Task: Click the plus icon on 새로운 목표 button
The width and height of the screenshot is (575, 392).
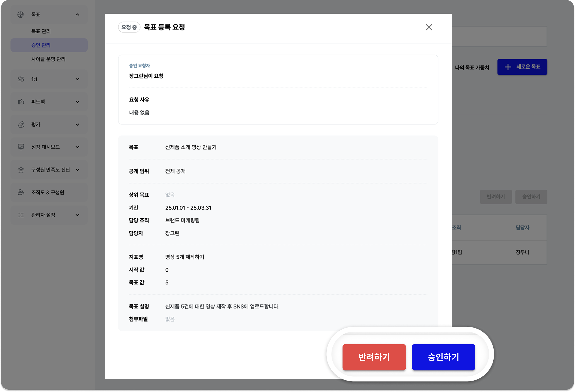Action: pos(507,67)
